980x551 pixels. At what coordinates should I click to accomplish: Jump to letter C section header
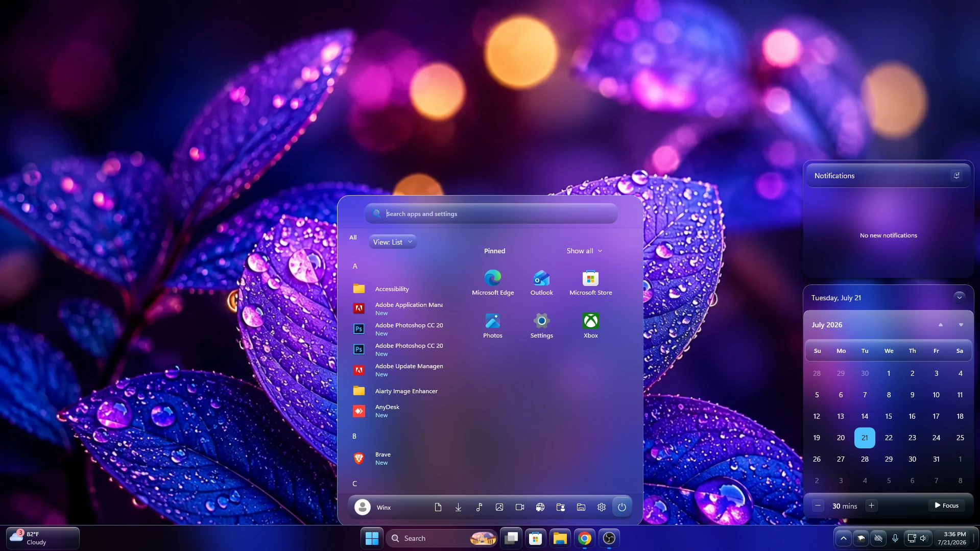pos(354,484)
